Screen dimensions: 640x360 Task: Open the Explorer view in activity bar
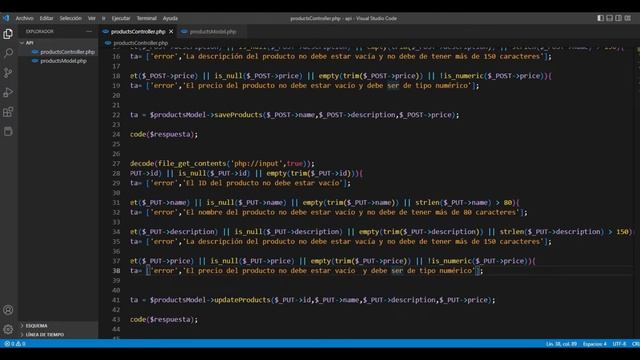[x=8, y=34]
